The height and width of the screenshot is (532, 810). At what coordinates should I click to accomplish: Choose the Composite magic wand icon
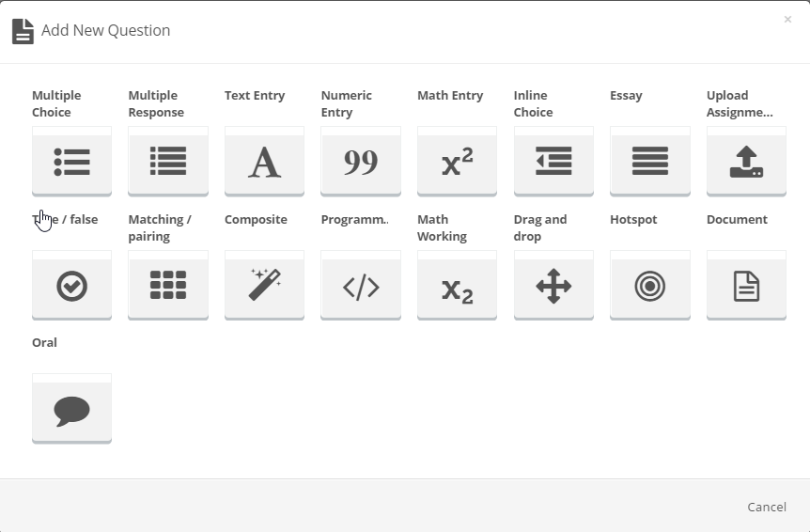(264, 286)
